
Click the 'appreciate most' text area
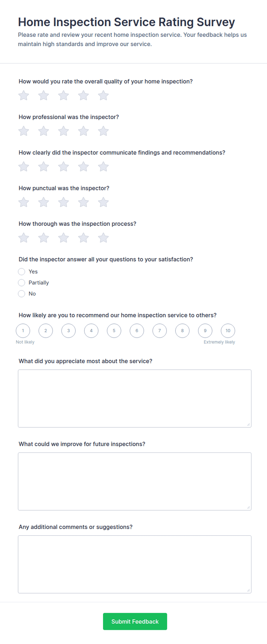tap(135, 399)
